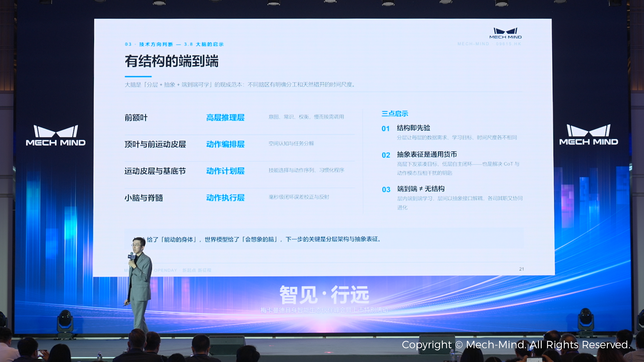Click the blue number 02
This screenshot has height=362, width=644.
click(x=386, y=155)
